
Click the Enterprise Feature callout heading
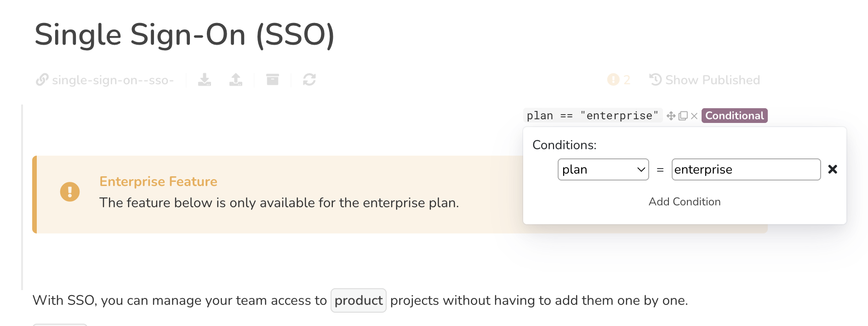[158, 181]
